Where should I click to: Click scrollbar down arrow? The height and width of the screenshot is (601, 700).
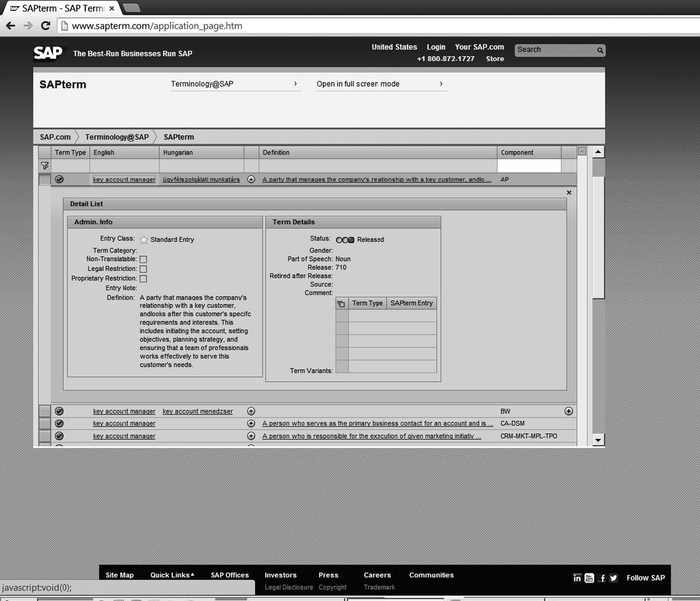coord(598,440)
